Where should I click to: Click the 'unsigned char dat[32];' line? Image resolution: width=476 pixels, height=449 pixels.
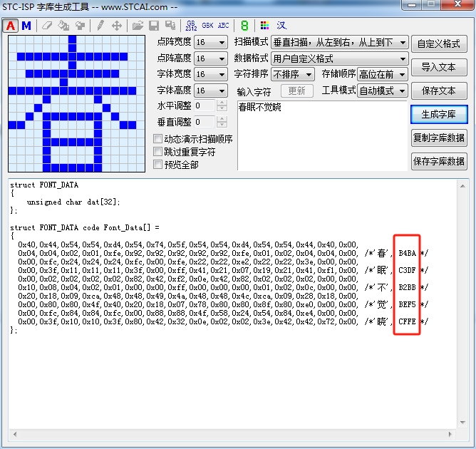73,202
